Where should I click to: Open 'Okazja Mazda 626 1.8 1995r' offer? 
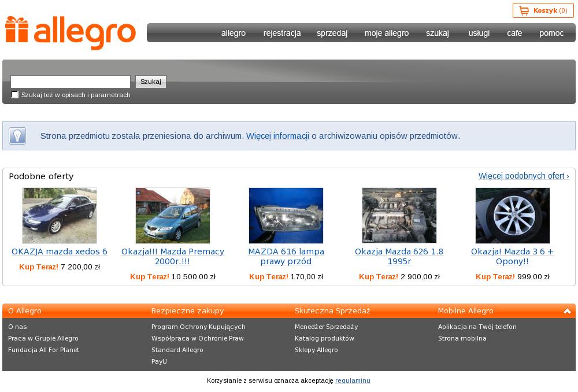399,256
